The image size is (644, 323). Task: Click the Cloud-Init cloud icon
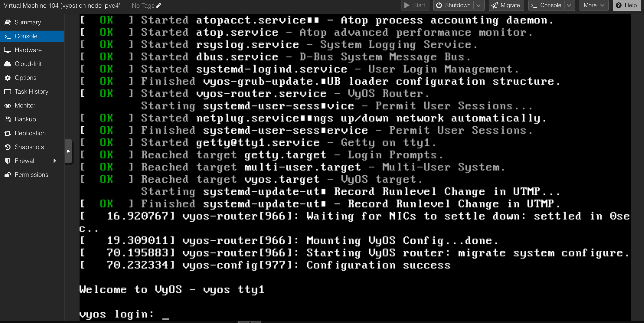(x=8, y=64)
